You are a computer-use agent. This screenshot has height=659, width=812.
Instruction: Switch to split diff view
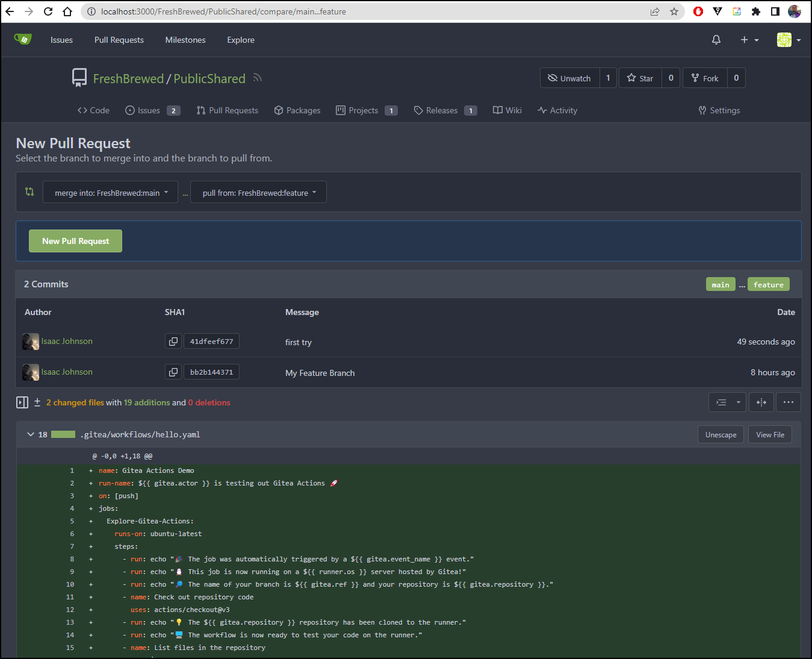(761, 402)
